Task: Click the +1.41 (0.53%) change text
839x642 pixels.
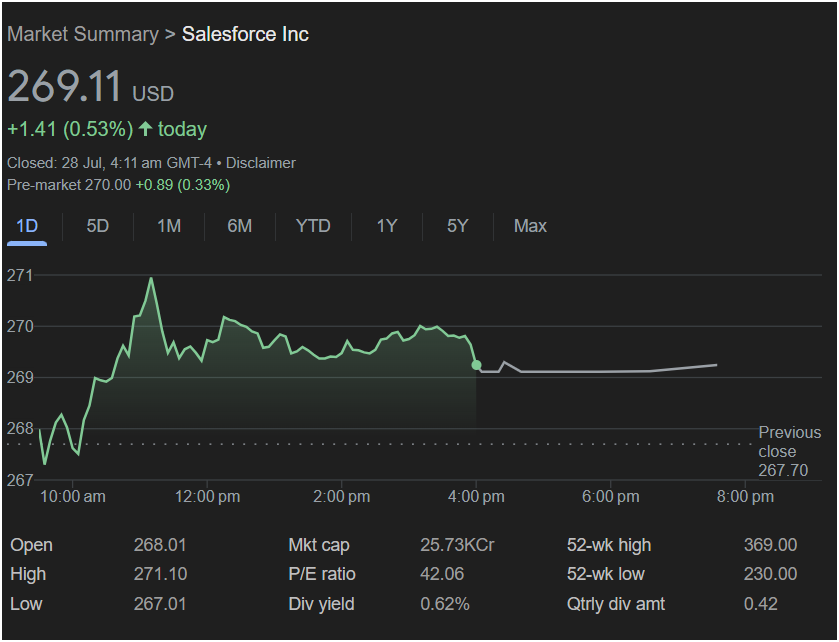Action: pos(70,129)
